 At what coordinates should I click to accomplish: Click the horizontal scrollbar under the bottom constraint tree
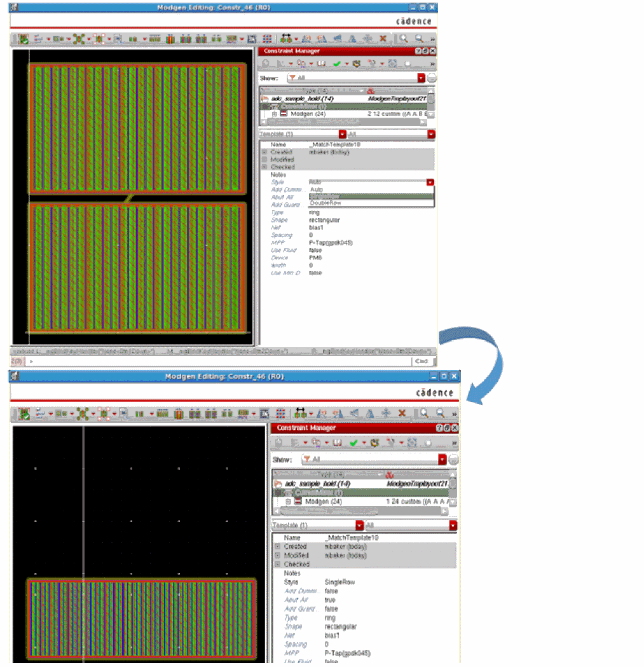[360, 511]
